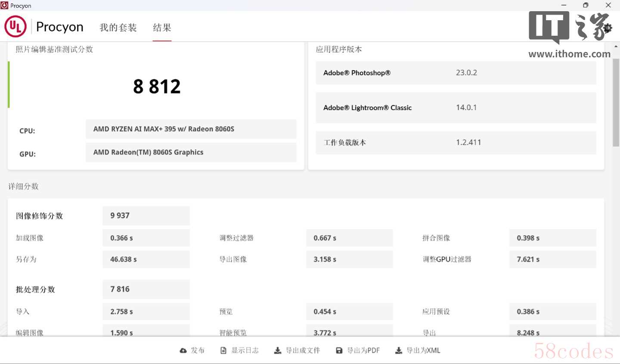
Task: Click the overall score 8 812
Action: tap(157, 86)
